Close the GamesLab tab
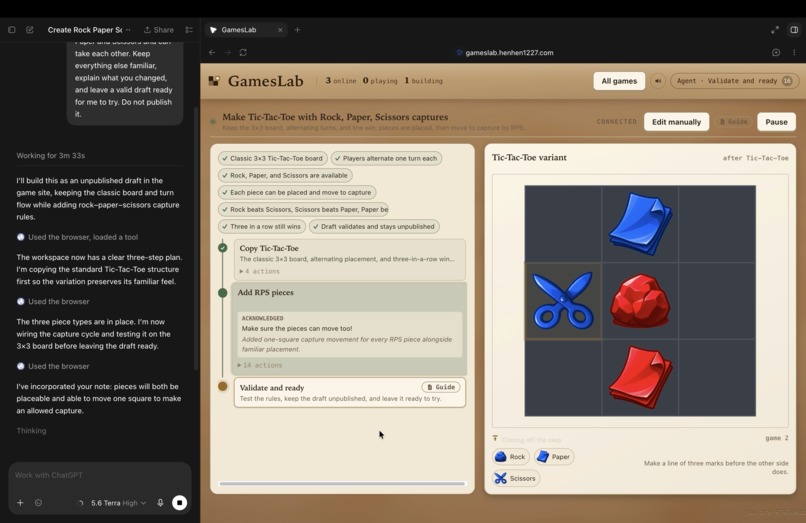 click(280, 30)
